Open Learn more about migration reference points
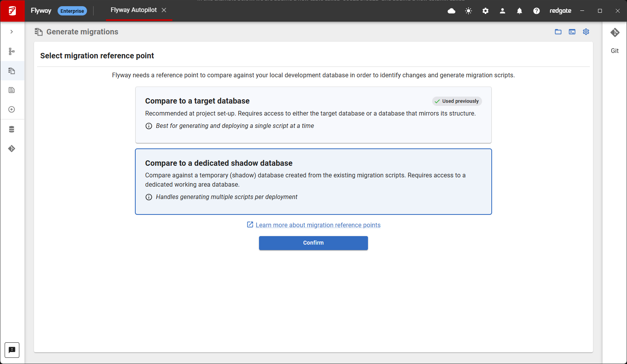The image size is (627, 364). click(318, 225)
